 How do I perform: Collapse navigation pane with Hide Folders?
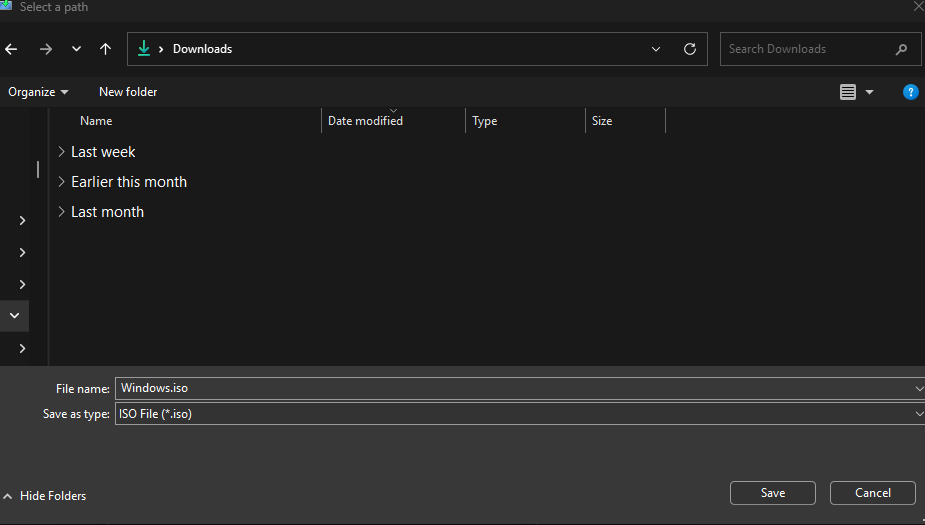coord(45,496)
